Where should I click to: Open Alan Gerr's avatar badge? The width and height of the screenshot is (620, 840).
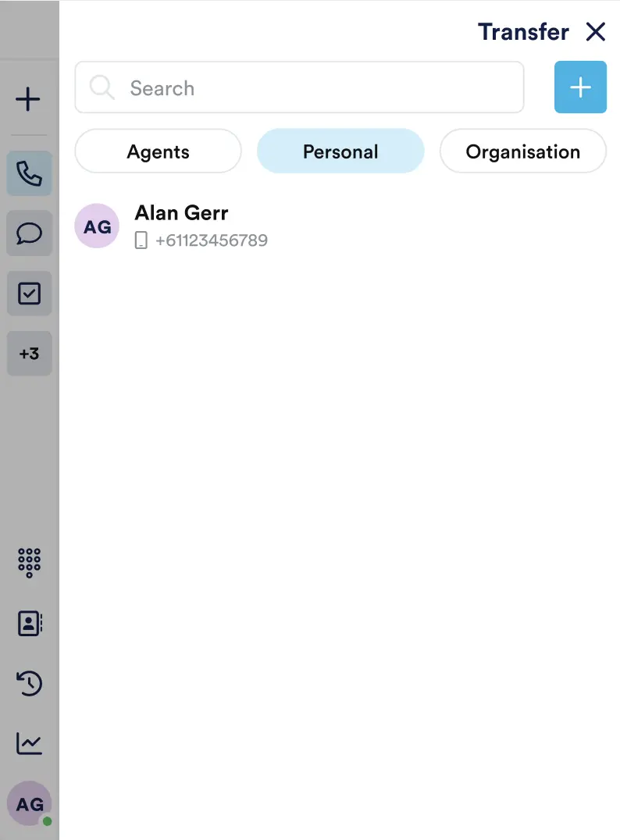(96, 226)
